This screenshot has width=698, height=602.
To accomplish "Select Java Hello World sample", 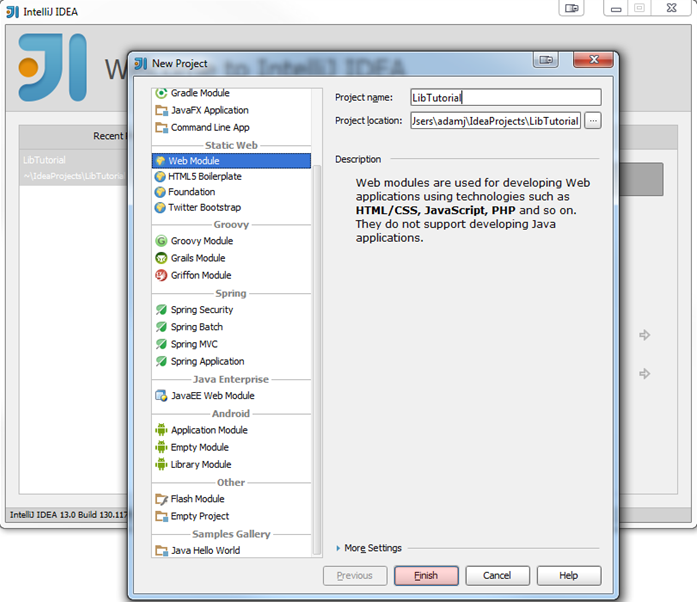I will (x=231, y=550).
